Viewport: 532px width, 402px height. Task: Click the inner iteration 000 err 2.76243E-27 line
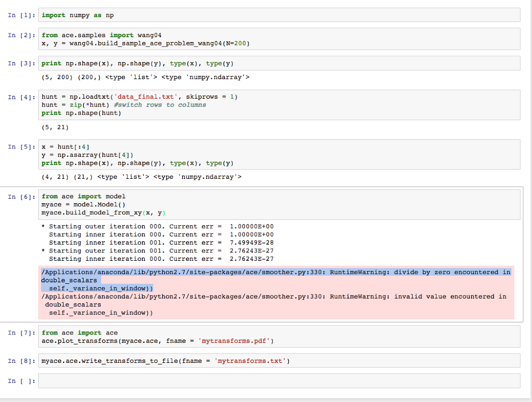click(x=161, y=259)
